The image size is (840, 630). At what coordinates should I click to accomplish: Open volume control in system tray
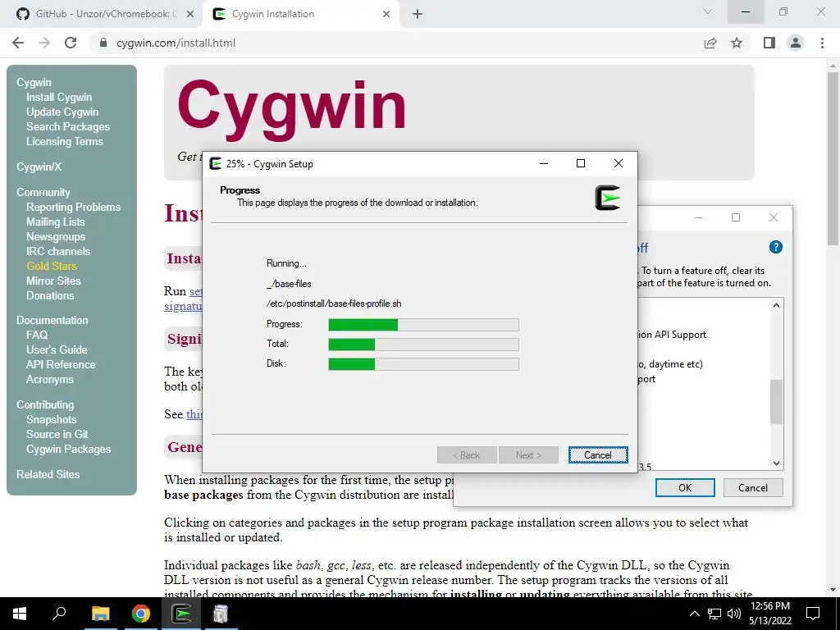[734, 614]
